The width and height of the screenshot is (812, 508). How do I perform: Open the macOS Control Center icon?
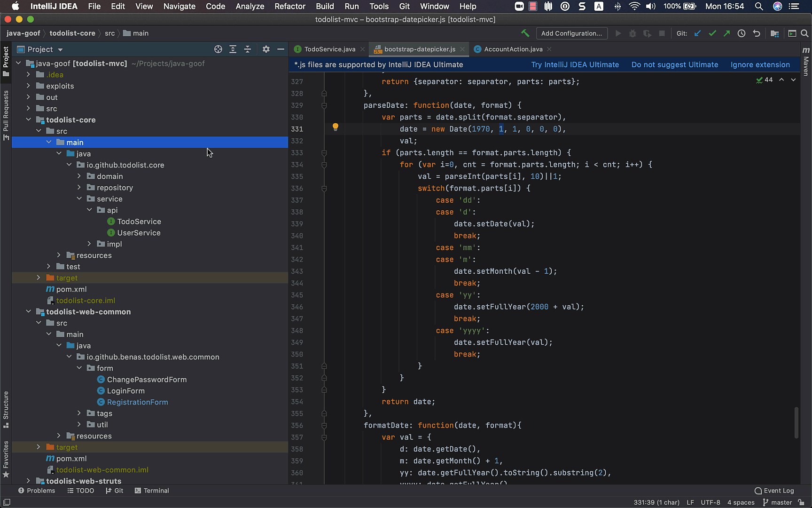[794, 6]
